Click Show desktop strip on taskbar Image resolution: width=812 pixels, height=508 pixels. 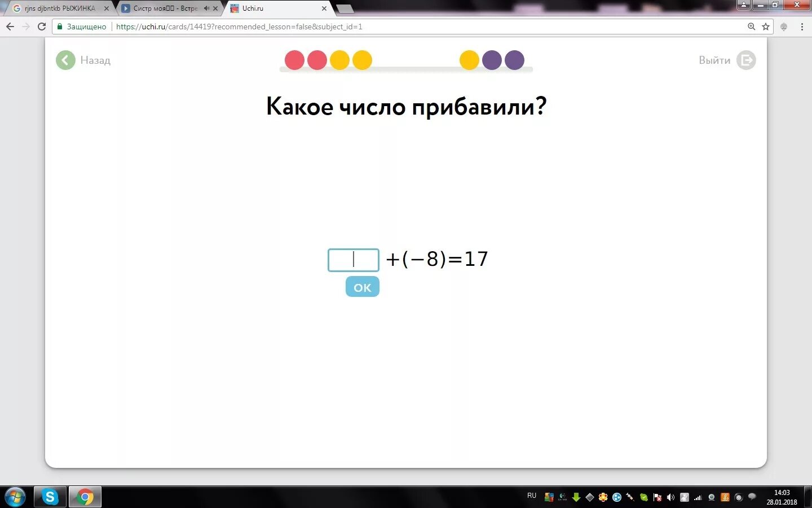point(807,497)
